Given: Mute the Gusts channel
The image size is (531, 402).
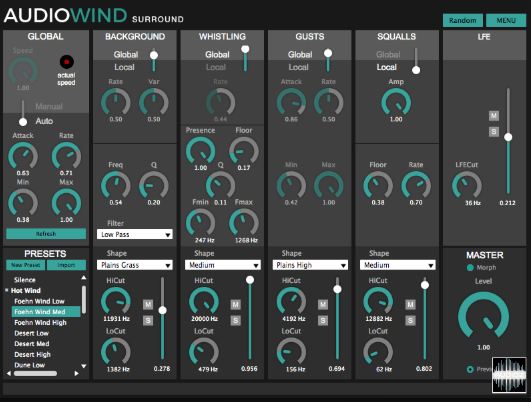Looking at the screenshot, I should 323,304.
